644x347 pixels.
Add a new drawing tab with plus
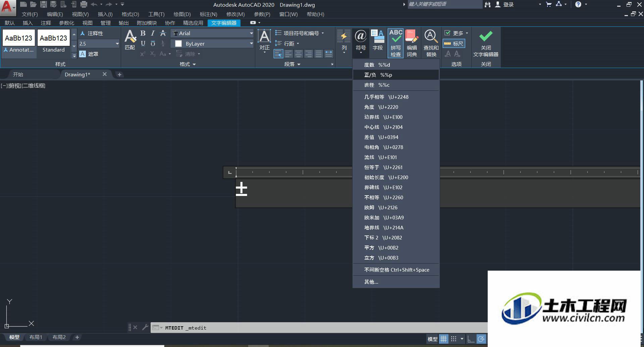pos(119,74)
